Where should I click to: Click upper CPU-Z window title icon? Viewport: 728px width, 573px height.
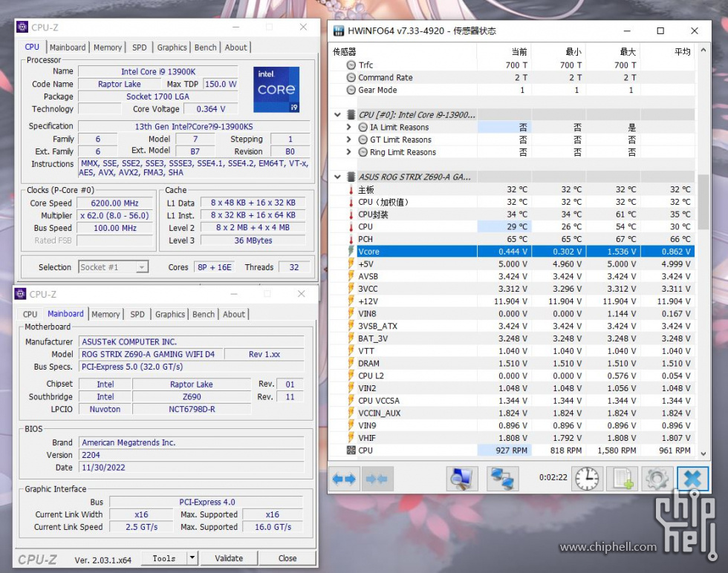pos(22,27)
